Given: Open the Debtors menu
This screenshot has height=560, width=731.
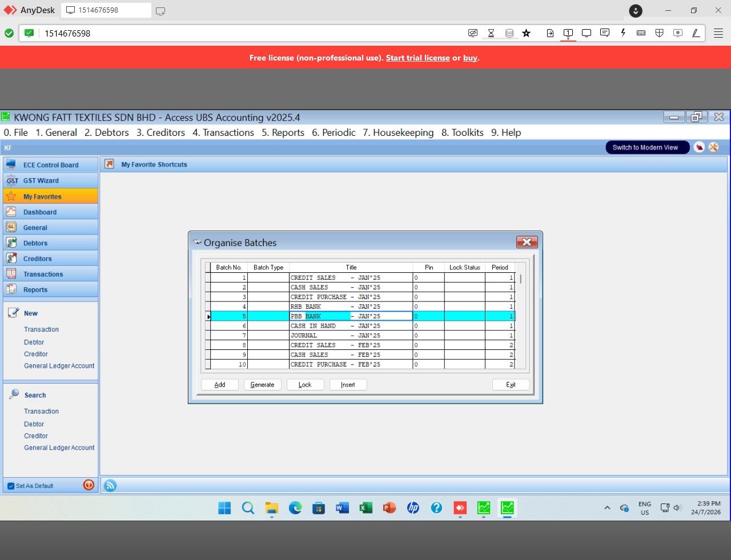Looking at the screenshot, I should (107, 132).
